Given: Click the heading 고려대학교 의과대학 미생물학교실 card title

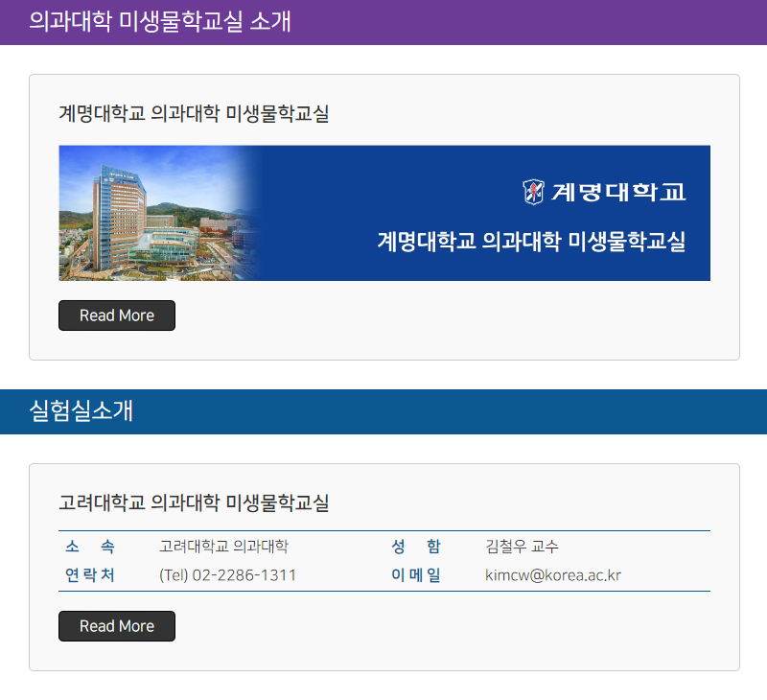Looking at the screenshot, I should pos(194,502).
